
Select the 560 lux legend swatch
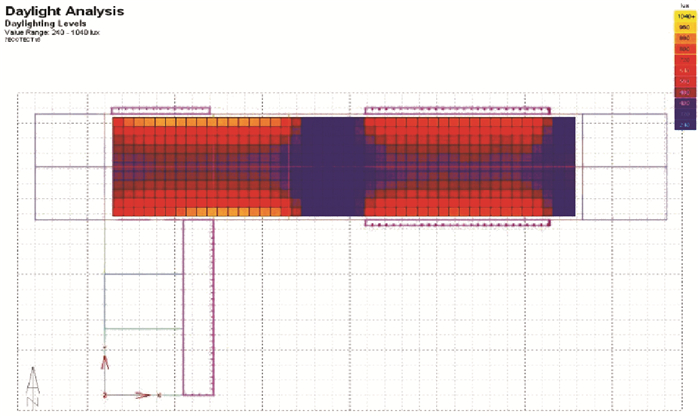[x=683, y=83]
